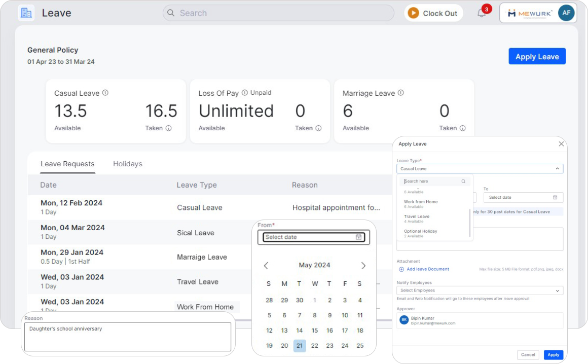Click calendar icon in To date field
The width and height of the screenshot is (588, 364).
point(555,197)
